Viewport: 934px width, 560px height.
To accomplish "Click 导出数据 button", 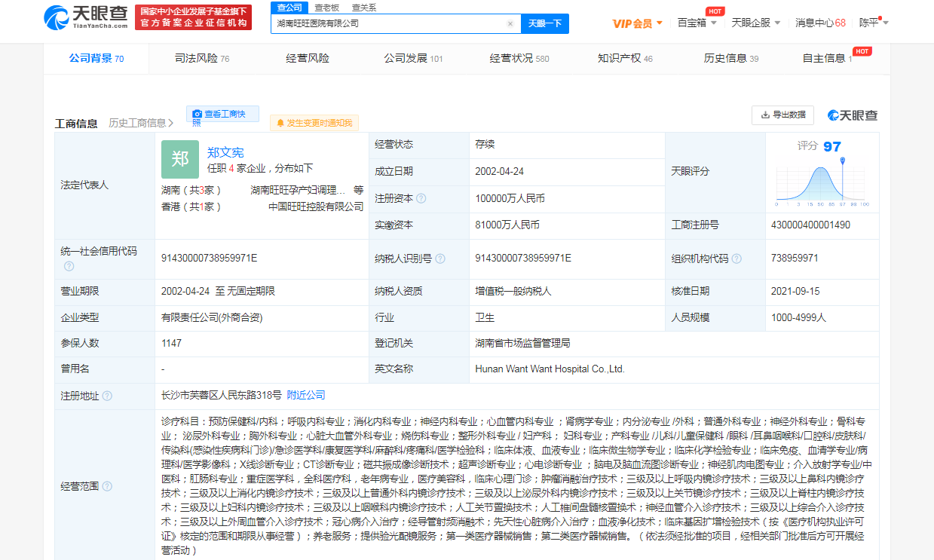I will (x=782, y=115).
